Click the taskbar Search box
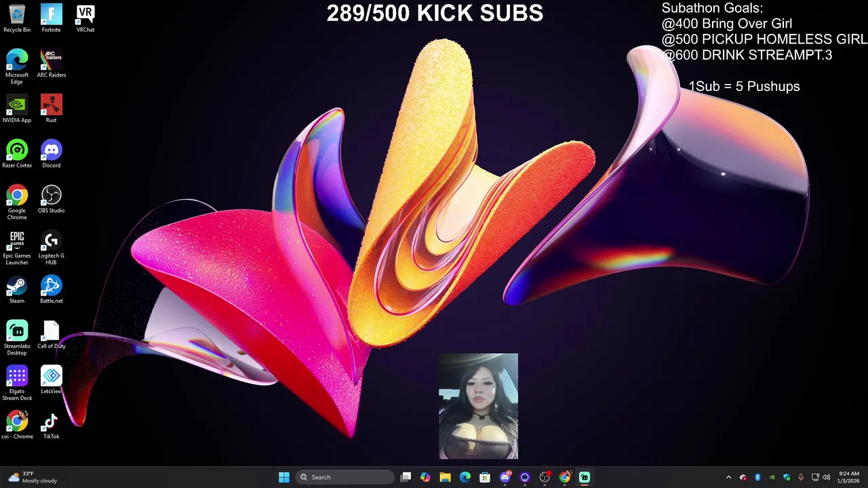This screenshot has height=488, width=868. 344,477
